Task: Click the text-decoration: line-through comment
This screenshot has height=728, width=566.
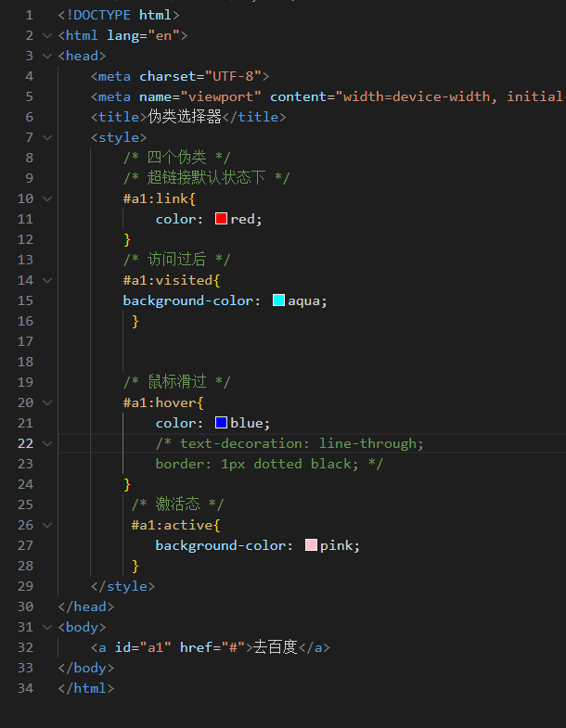Action: coord(289,444)
